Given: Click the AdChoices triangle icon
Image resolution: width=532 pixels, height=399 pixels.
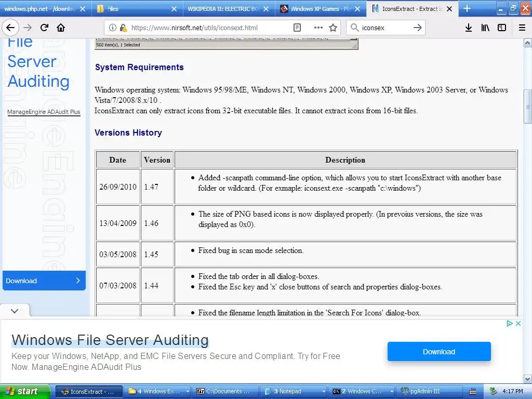Looking at the screenshot, I should tap(509, 323).
